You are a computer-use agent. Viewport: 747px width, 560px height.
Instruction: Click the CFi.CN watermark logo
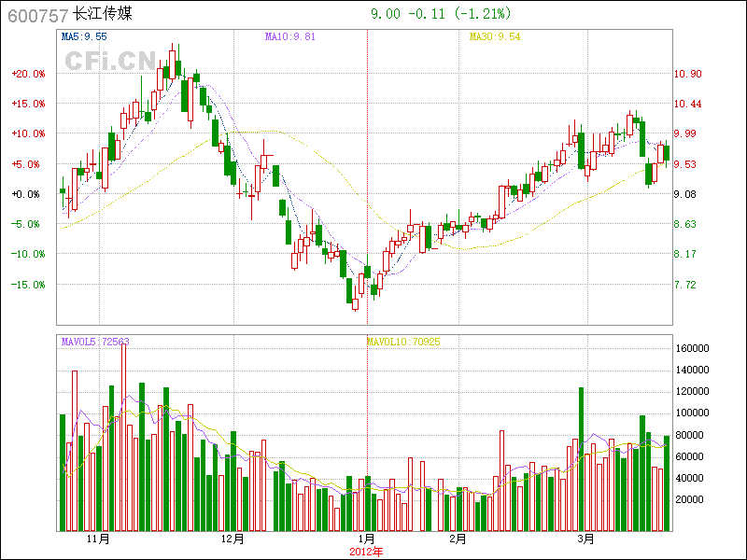tap(109, 61)
